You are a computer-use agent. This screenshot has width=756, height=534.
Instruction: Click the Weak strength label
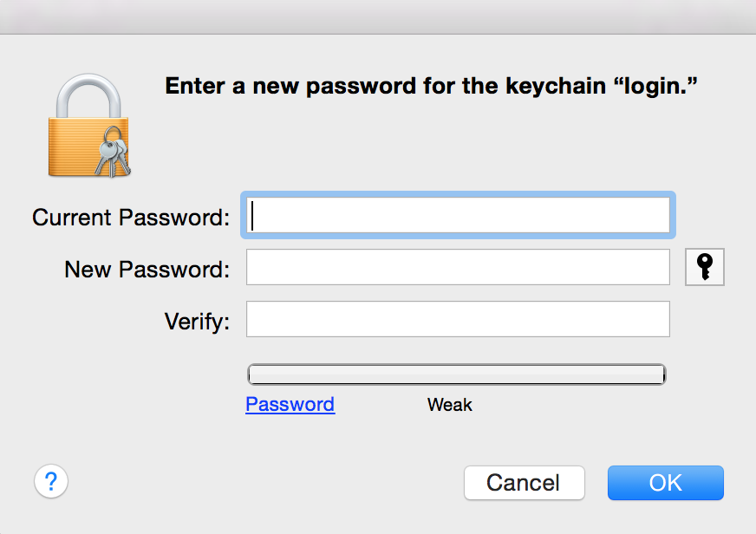pos(449,404)
